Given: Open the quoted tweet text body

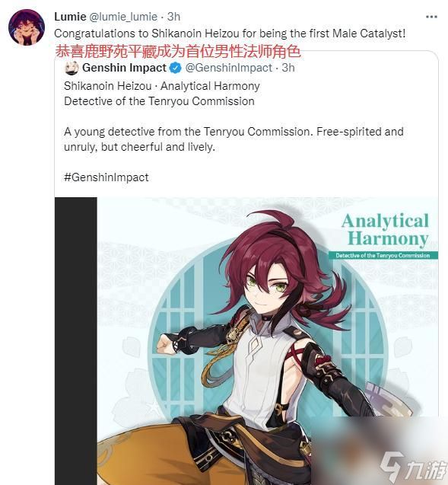Looking at the screenshot, I should [234, 139].
